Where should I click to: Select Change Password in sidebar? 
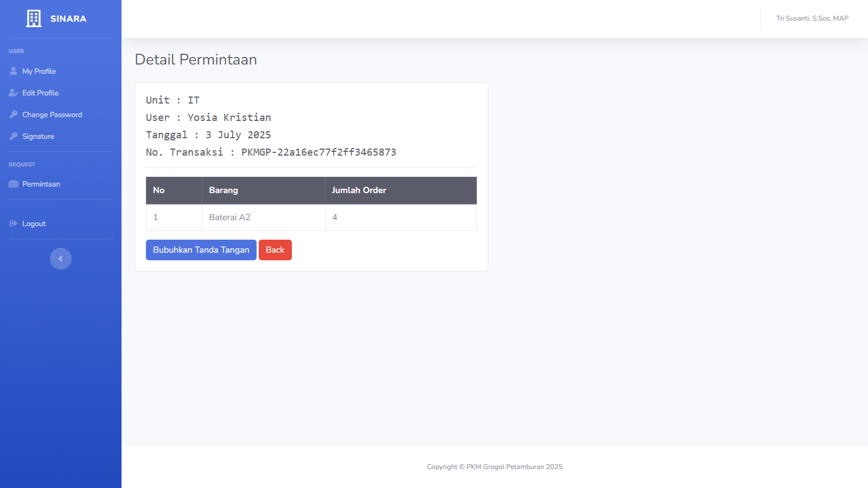(52, 114)
